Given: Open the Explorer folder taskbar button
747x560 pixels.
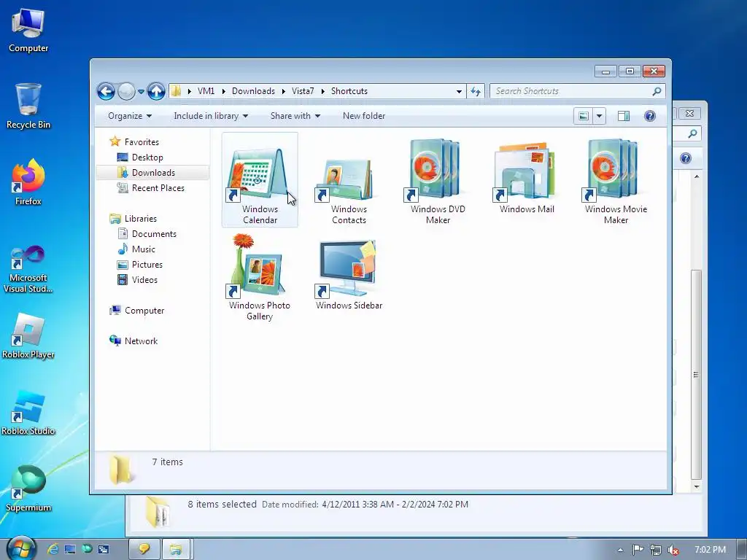Looking at the screenshot, I should click(177, 549).
